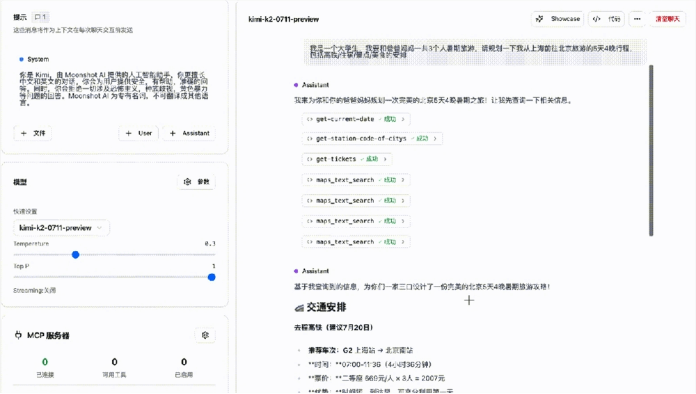
Task: Click the chat vertical scrollbar
Action: point(651,150)
